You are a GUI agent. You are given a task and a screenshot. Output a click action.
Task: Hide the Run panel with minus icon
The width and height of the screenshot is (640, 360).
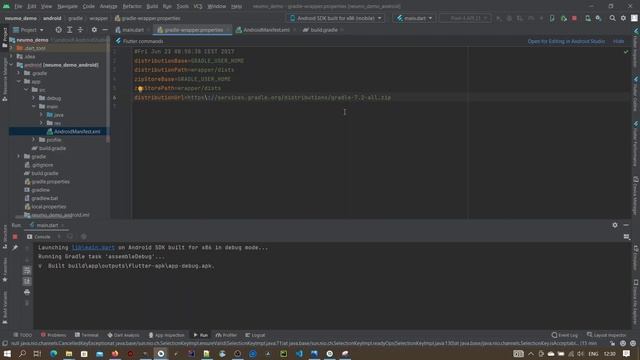click(626, 225)
